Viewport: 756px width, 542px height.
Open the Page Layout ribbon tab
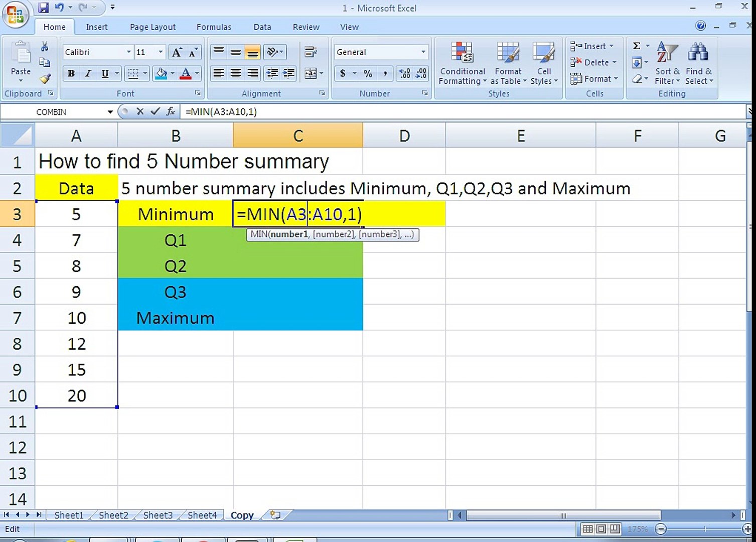coord(153,27)
